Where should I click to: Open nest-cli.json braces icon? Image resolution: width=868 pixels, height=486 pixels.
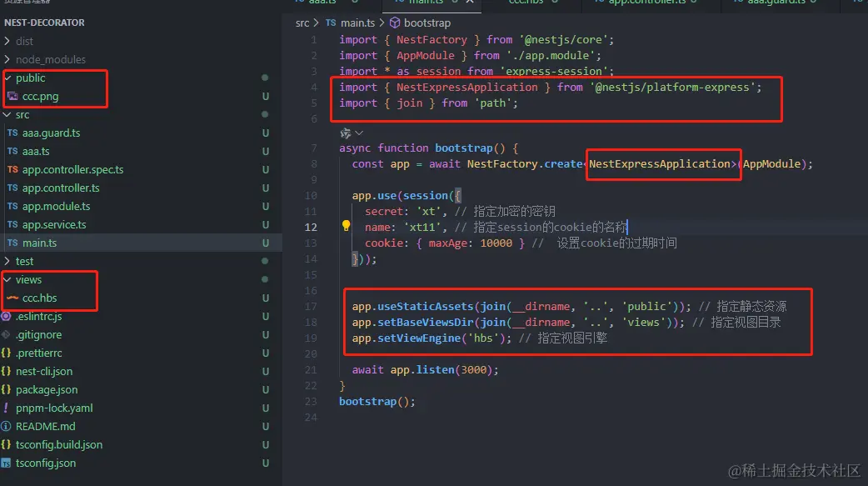click(x=6, y=371)
